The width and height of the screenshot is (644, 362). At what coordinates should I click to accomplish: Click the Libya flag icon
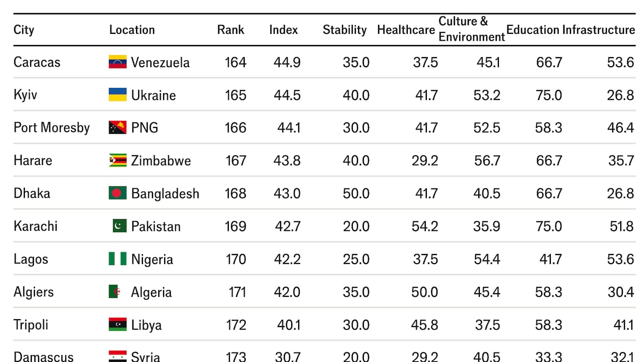click(118, 324)
